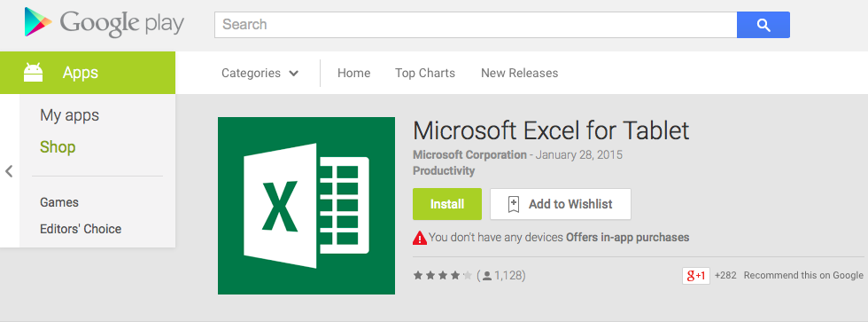Open Games category in sidebar
The width and height of the screenshot is (868, 322).
tap(59, 202)
